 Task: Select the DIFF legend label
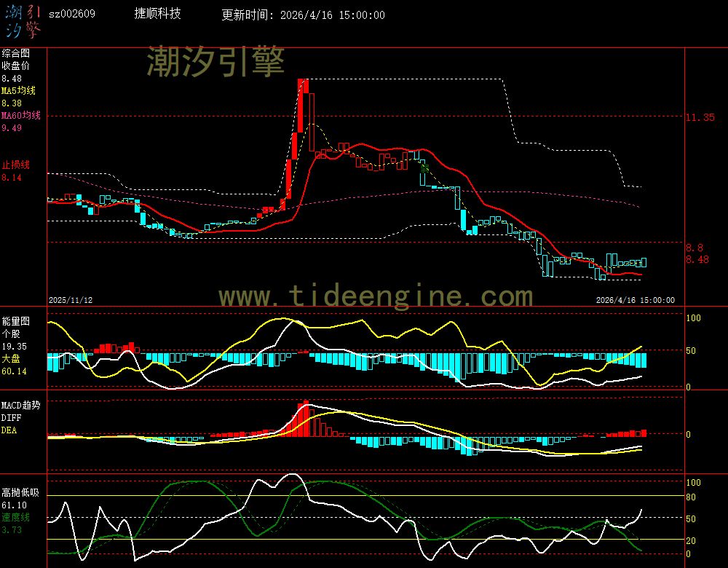click(x=11, y=417)
